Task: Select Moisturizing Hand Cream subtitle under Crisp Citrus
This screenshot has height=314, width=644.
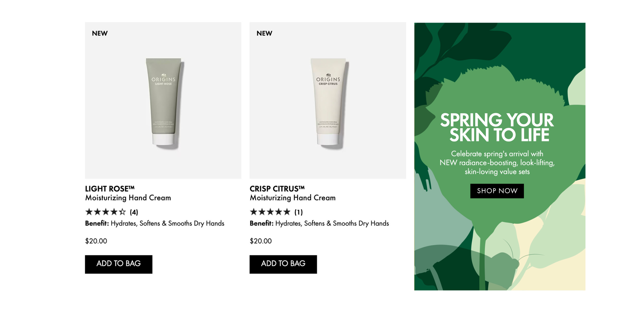Action: [293, 198]
